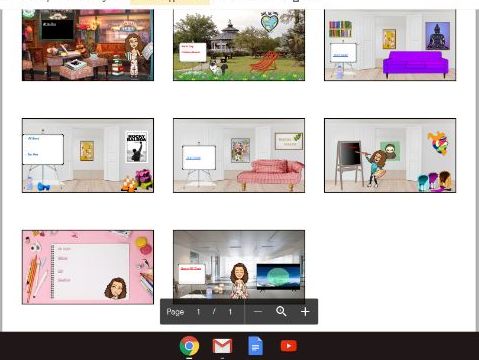Image resolution: width=479 pixels, height=360 pixels.
Task: Open the room with toys thumbnail
Action: (88, 155)
